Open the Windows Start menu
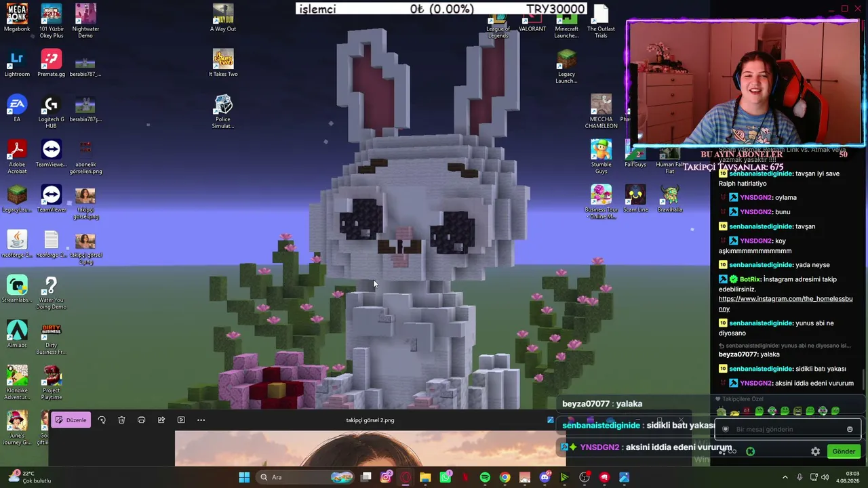This screenshot has height=488, width=868. [244, 477]
